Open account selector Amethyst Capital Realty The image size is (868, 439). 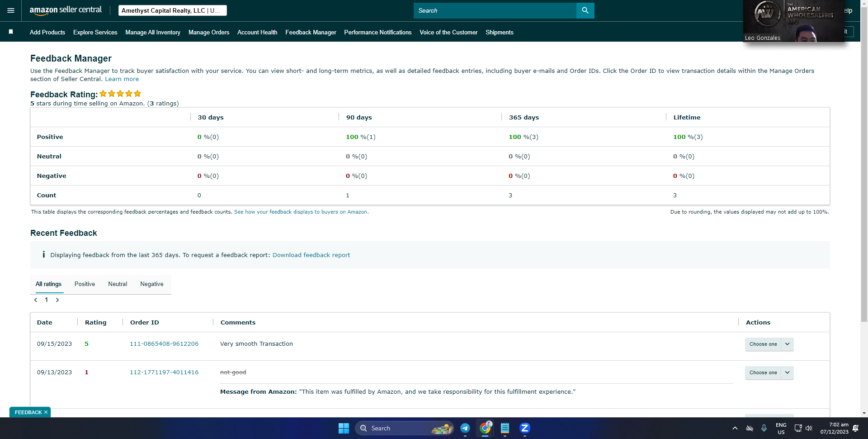point(173,10)
